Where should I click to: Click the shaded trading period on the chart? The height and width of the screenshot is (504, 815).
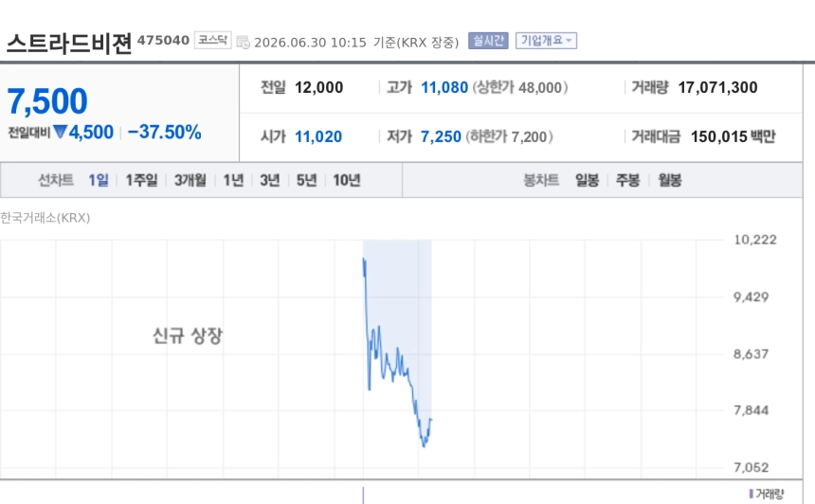click(397, 358)
